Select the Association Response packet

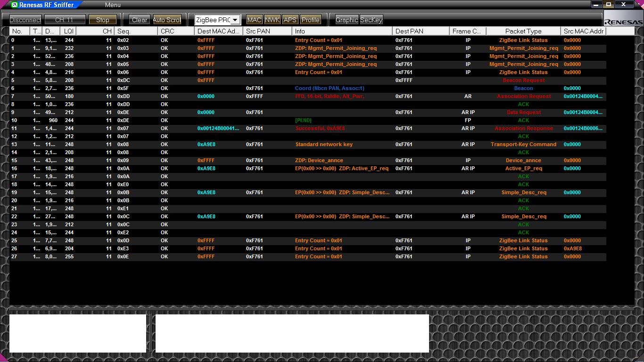(x=524, y=129)
